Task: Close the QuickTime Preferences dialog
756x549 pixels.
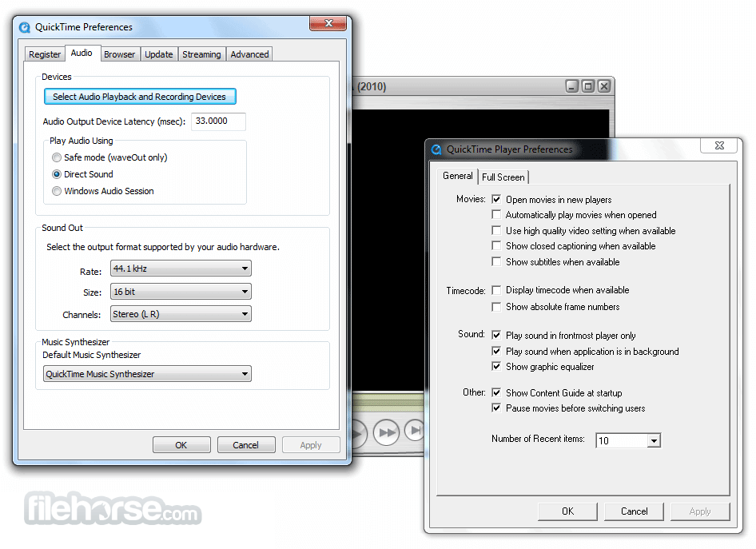Action: point(328,23)
